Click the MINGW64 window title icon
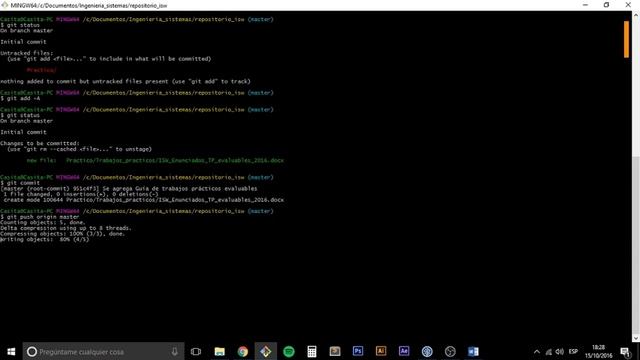This screenshot has width=640, height=360. click(4, 5)
